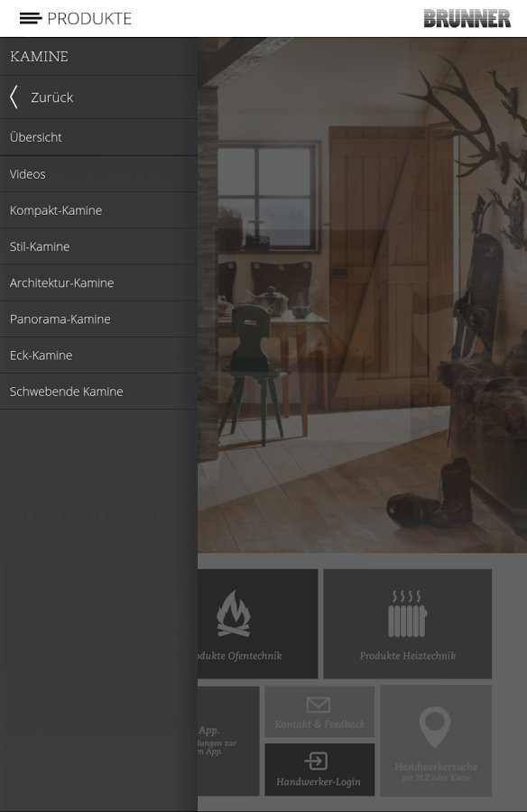527x812 pixels.
Task: Click the BRUNNER logo
Action: coord(467,19)
